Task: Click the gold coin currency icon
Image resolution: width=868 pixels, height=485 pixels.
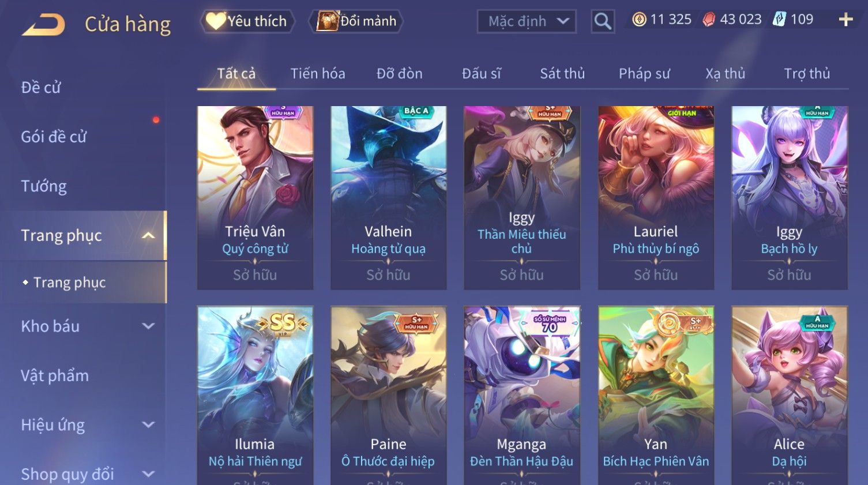Action: pos(639,20)
